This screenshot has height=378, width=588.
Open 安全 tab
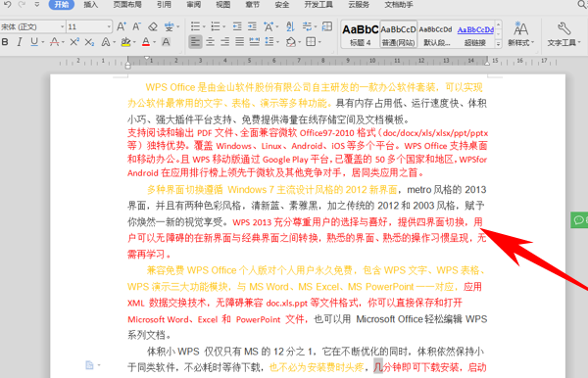282,5
